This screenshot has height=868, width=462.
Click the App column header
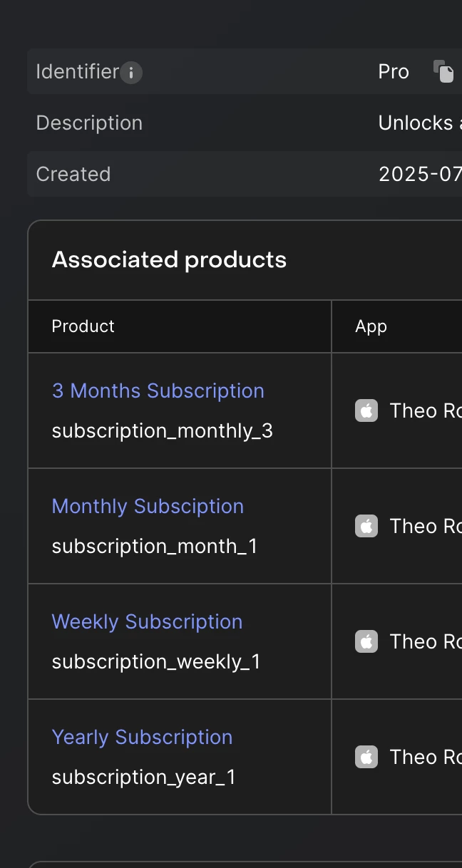click(371, 326)
